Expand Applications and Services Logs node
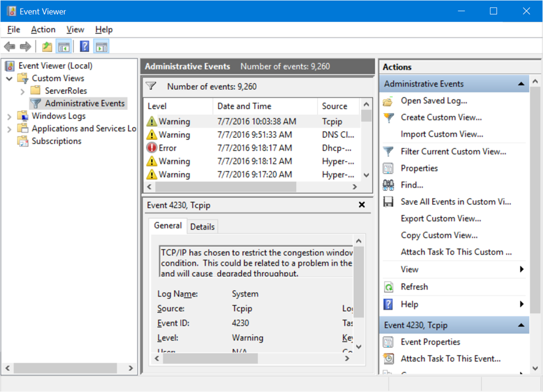The width and height of the screenshot is (543, 392). 10,129
